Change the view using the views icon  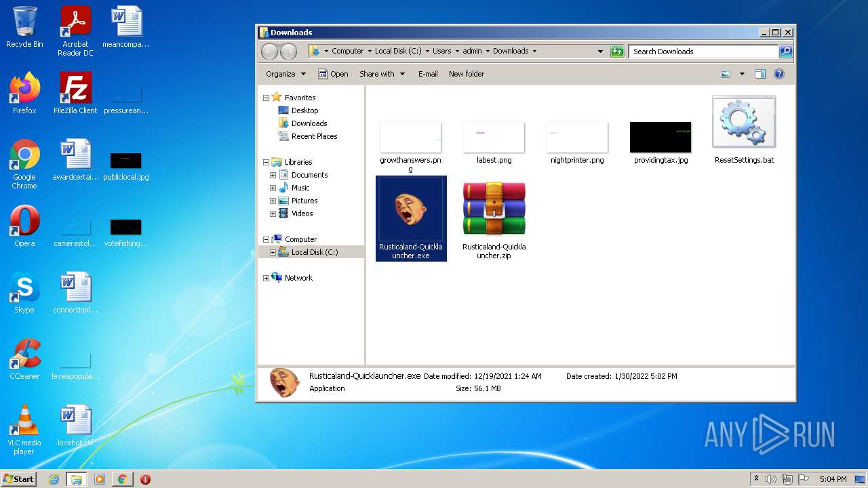[726, 74]
